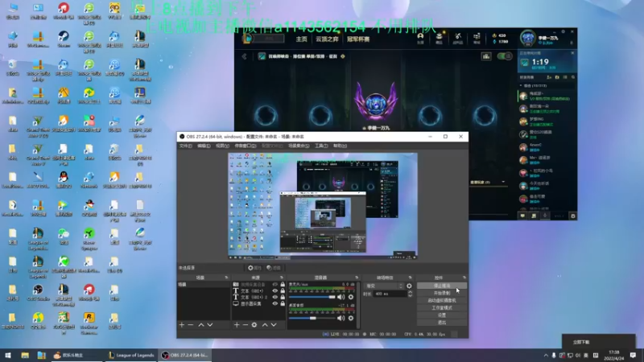The image size is (644, 362).
Task: Collapse the 综合 friends group
Action: point(521,86)
